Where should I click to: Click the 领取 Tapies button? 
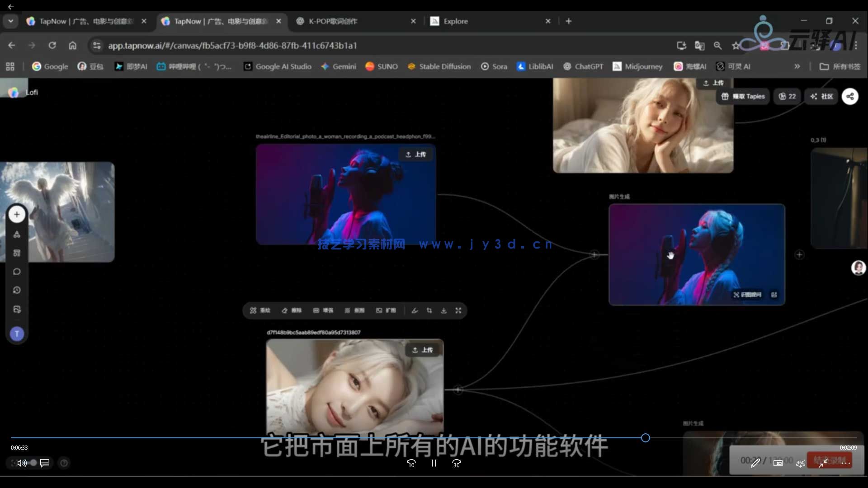tap(743, 96)
